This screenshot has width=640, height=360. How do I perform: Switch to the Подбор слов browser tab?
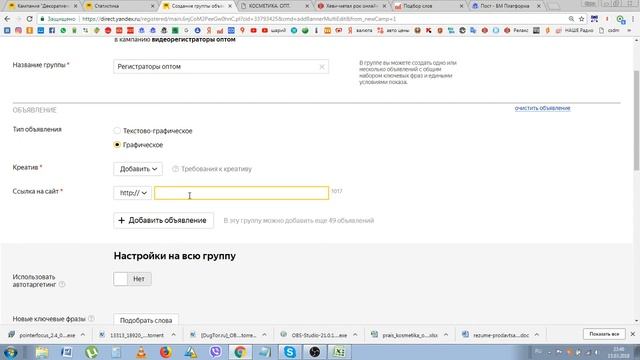(429, 6)
